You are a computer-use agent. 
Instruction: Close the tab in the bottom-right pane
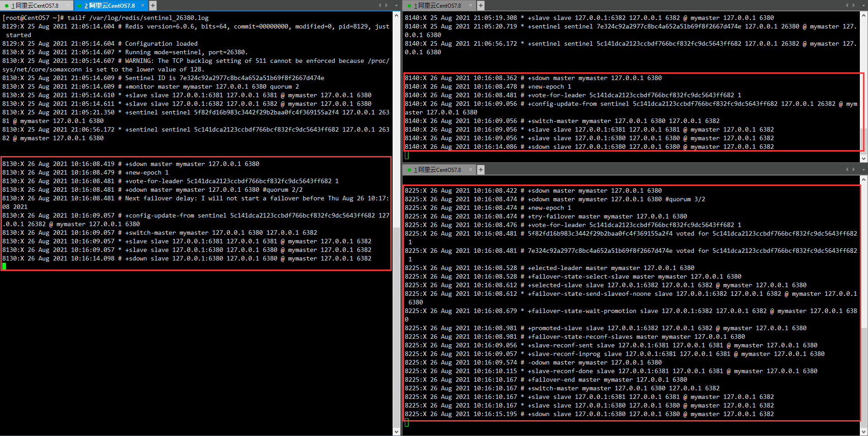pos(470,170)
